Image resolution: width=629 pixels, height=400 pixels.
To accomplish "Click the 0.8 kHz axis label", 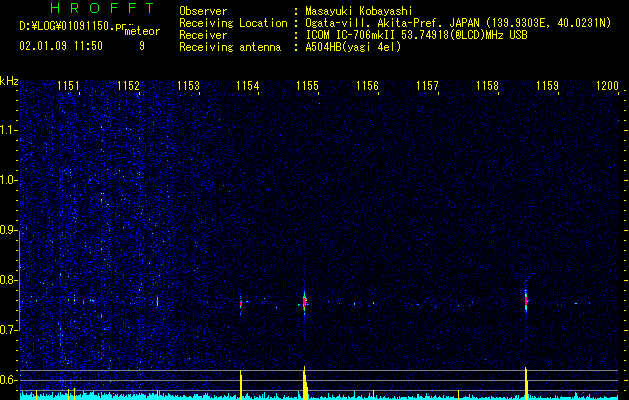I will click(8, 280).
